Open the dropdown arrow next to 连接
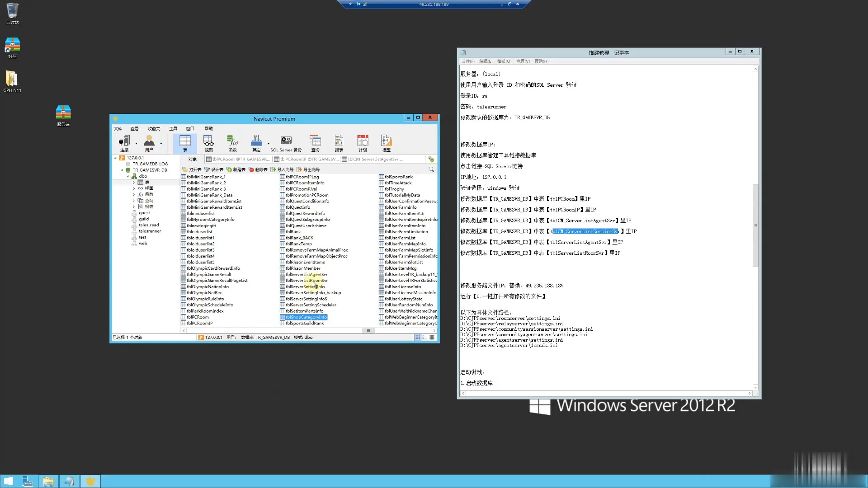 tap(136, 144)
